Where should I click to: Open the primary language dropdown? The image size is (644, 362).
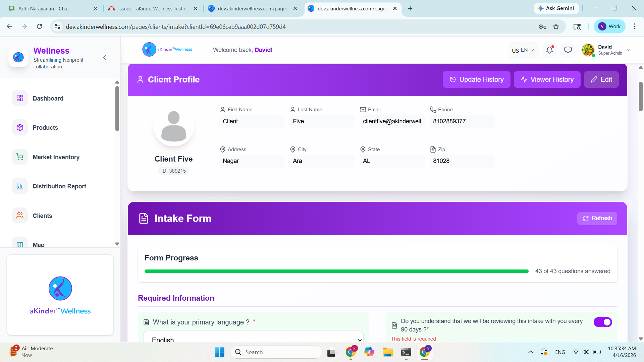253,338
